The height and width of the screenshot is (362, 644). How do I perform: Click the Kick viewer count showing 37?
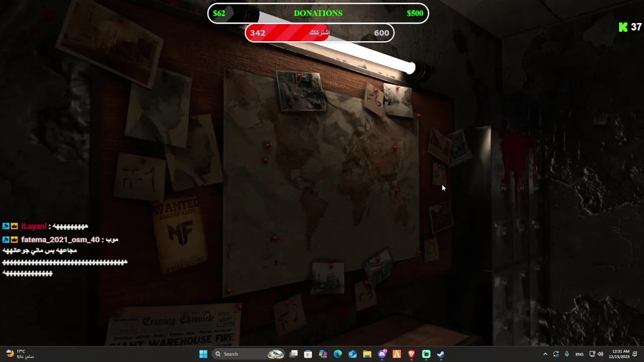[630, 27]
